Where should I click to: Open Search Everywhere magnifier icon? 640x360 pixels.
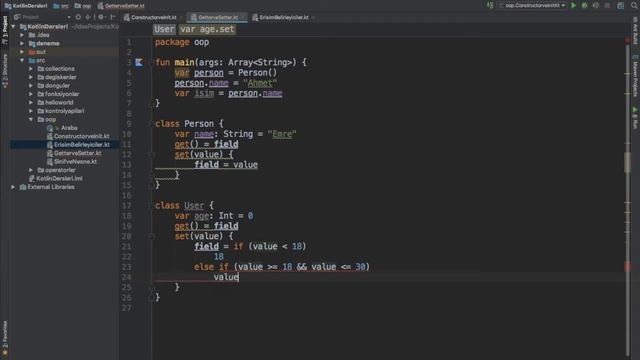click(x=634, y=6)
